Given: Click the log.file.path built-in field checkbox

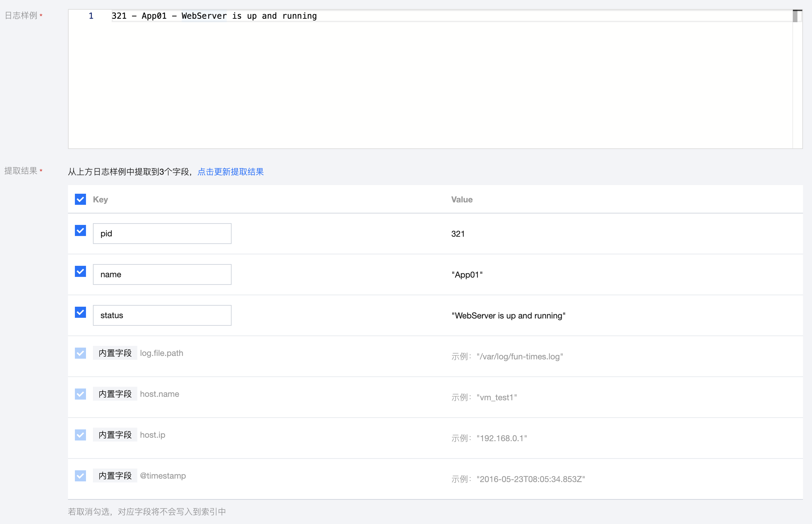Looking at the screenshot, I should [x=80, y=353].
